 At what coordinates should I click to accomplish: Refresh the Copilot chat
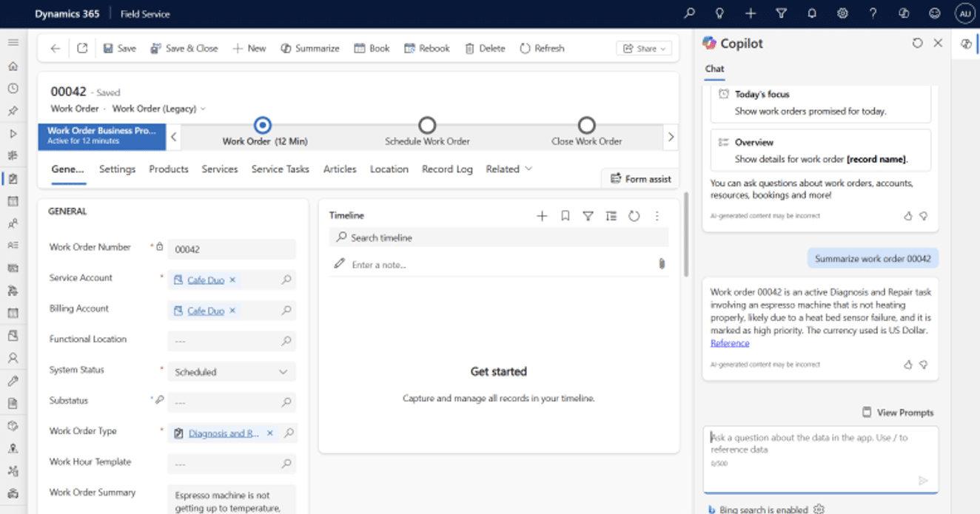[x=917, y=43]
